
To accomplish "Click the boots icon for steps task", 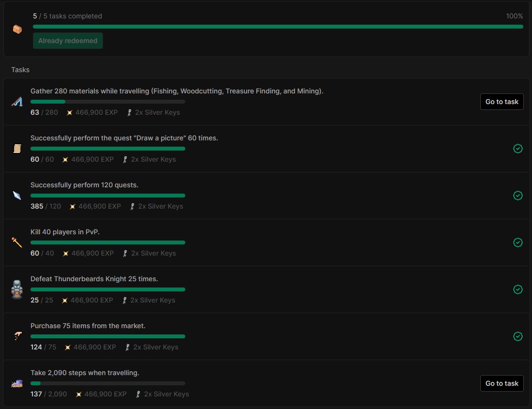I will click(x=17, y=383).
